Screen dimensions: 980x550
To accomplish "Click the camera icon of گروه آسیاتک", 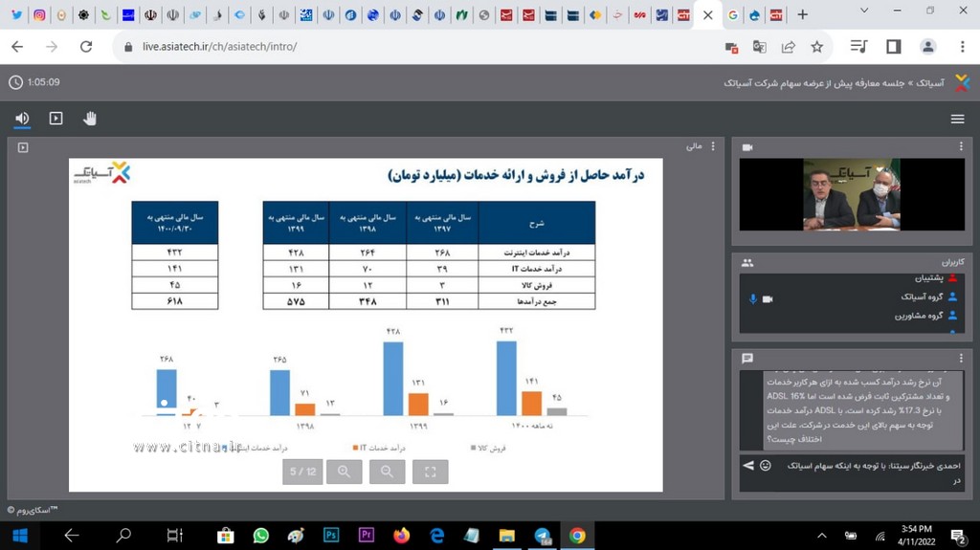I will pos(767,298).
